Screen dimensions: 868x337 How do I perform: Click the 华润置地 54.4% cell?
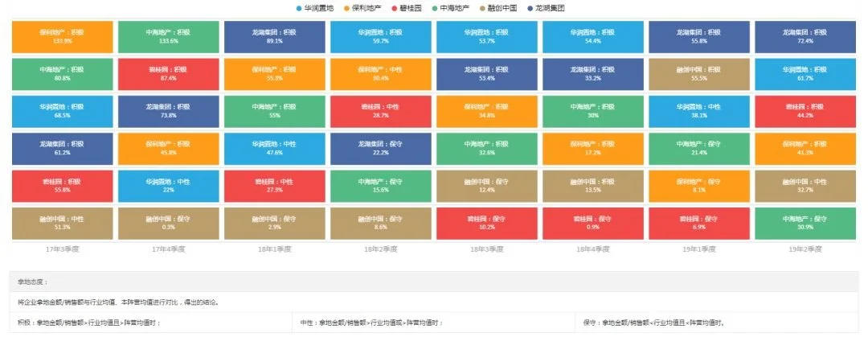pos(593,37)
